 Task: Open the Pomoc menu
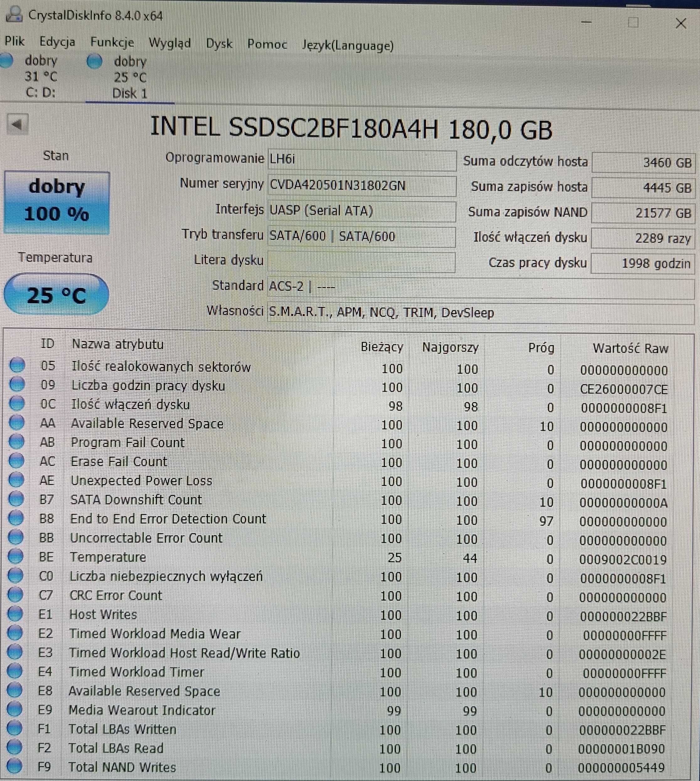pos(267,45)
